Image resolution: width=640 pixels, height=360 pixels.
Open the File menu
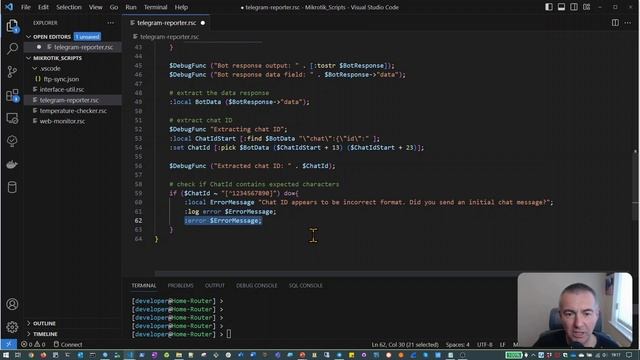point(26,7)
